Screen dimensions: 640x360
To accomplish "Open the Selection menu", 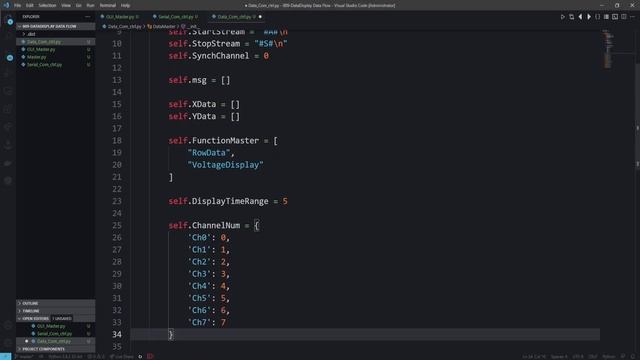I will pyautogui.click(x=47, y=5).
